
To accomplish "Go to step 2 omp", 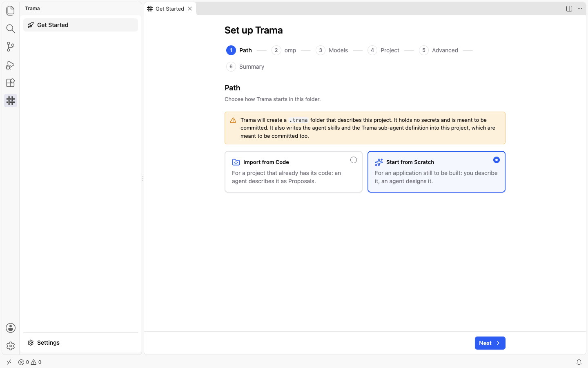I will (284, 50).
